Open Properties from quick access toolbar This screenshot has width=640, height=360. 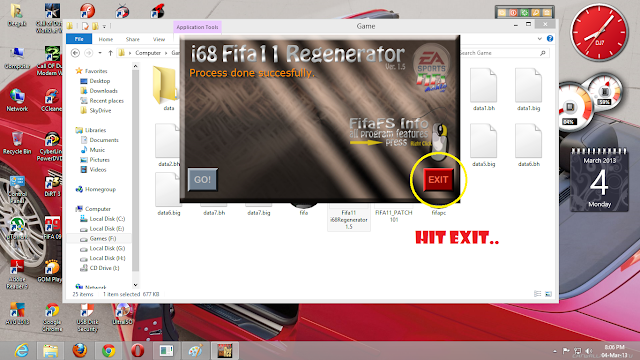point(85,27)
